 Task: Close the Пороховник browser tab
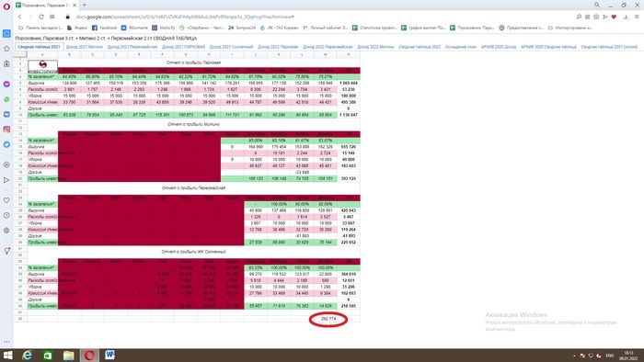(75, 6)
